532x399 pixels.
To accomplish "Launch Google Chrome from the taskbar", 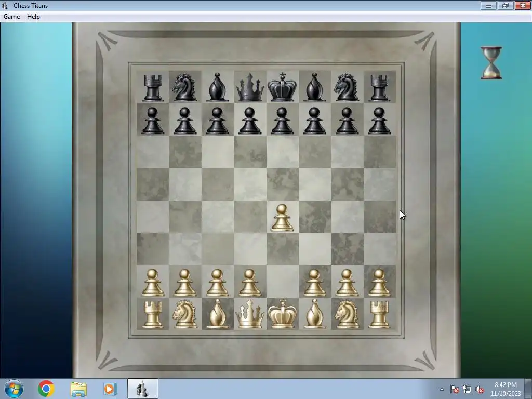I will pos(46,389).
